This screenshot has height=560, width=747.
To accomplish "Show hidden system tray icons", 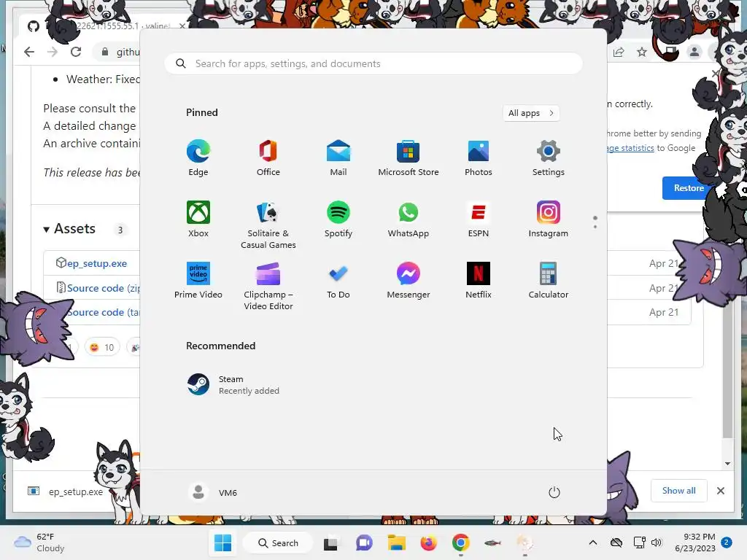I will [592, 542].
